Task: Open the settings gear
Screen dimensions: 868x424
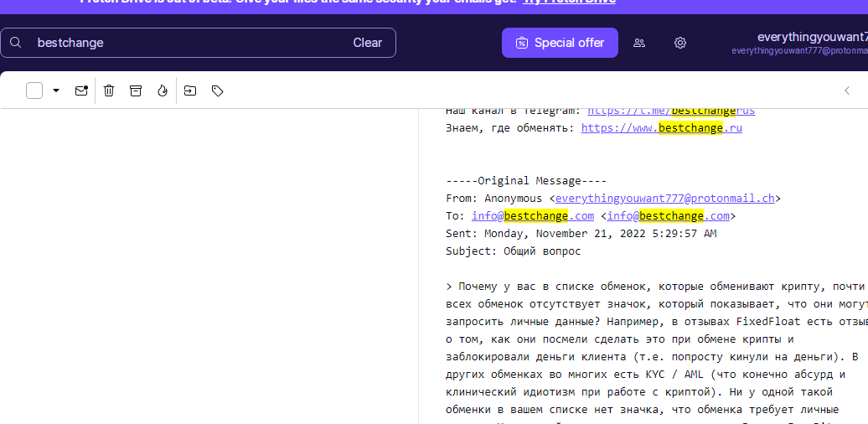Action: [680, 43]
